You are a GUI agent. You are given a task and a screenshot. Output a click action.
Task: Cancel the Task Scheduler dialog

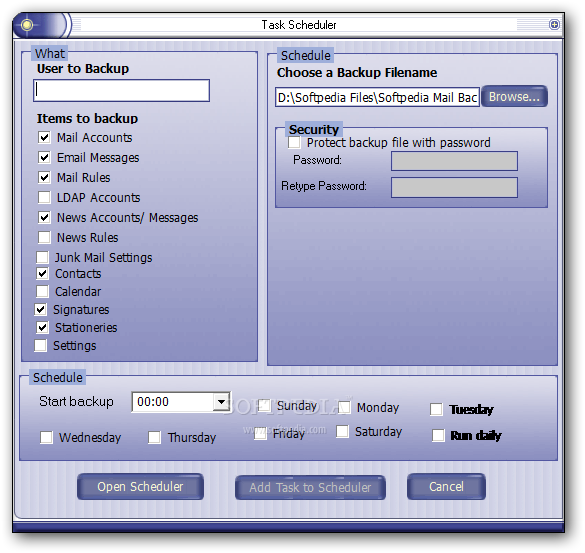446,487
